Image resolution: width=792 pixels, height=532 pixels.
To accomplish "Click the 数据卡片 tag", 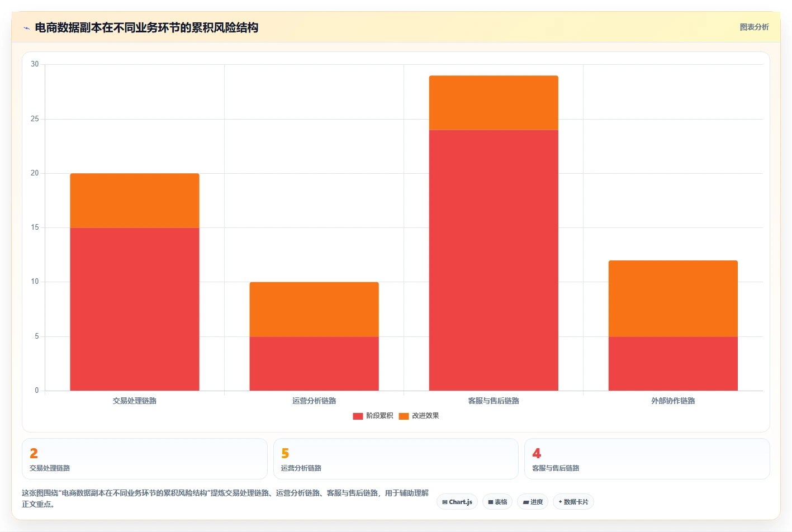I will (573, 502).
